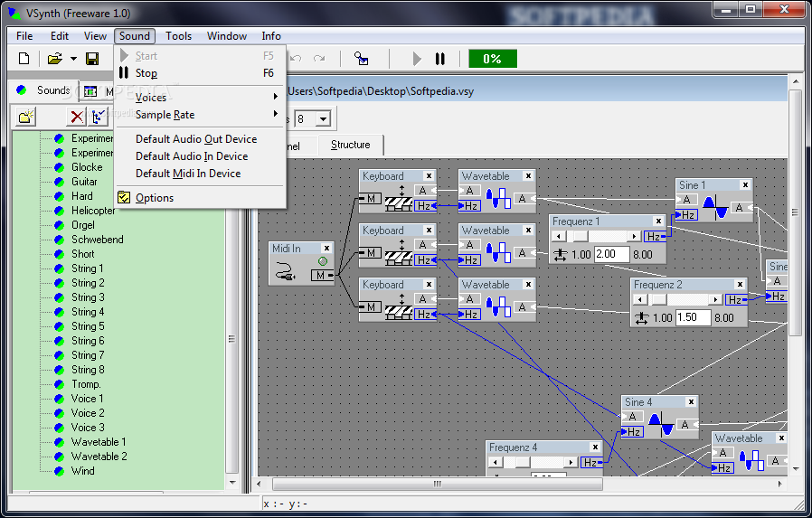Close the top Wavetable module

pos(528,176)
